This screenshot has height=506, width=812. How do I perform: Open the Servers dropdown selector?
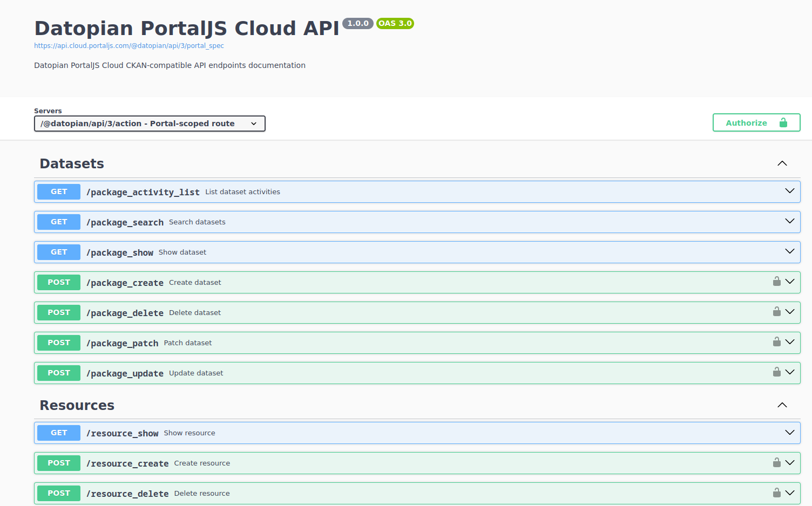[x=150, y=124]
